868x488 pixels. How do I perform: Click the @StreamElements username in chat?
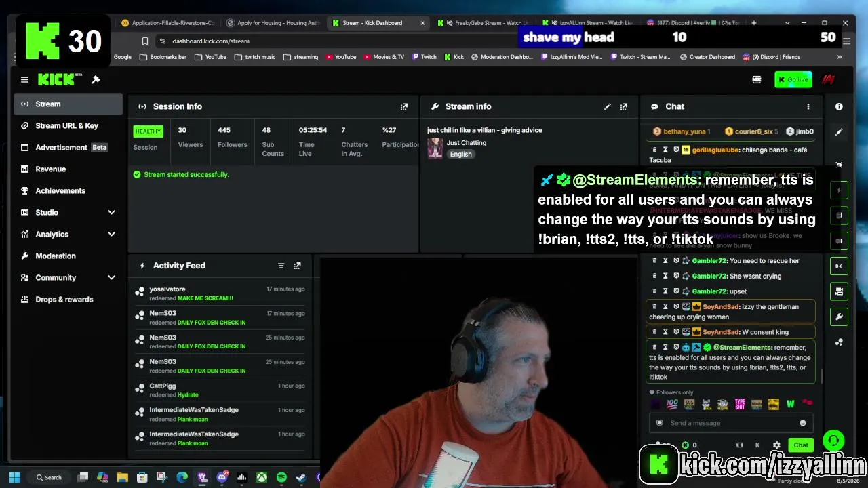pos(743,348)
